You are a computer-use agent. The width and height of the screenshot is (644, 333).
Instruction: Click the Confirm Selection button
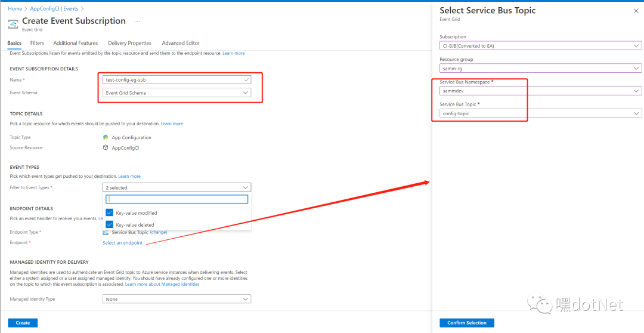[467, 323]
